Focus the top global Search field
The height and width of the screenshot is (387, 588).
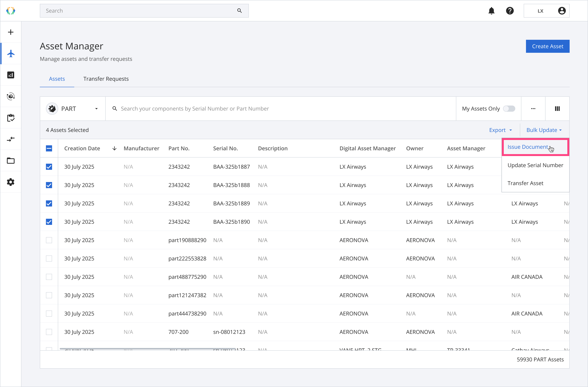[x=144, y=11]
